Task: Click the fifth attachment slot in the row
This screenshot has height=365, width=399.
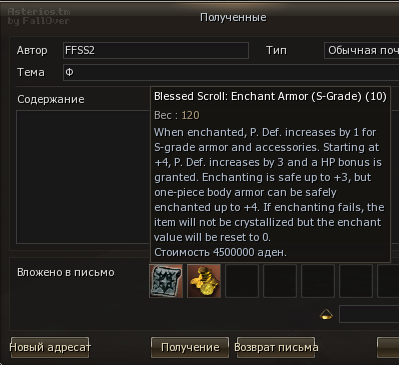Action: [x=318, y=281]
